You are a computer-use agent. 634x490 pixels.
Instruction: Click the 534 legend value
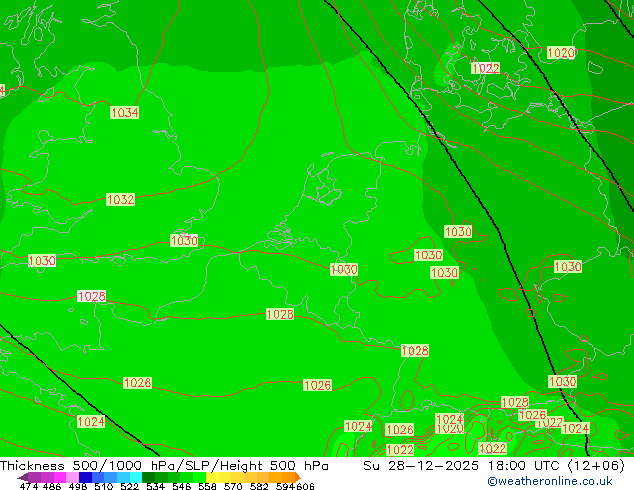pos(156,486)
